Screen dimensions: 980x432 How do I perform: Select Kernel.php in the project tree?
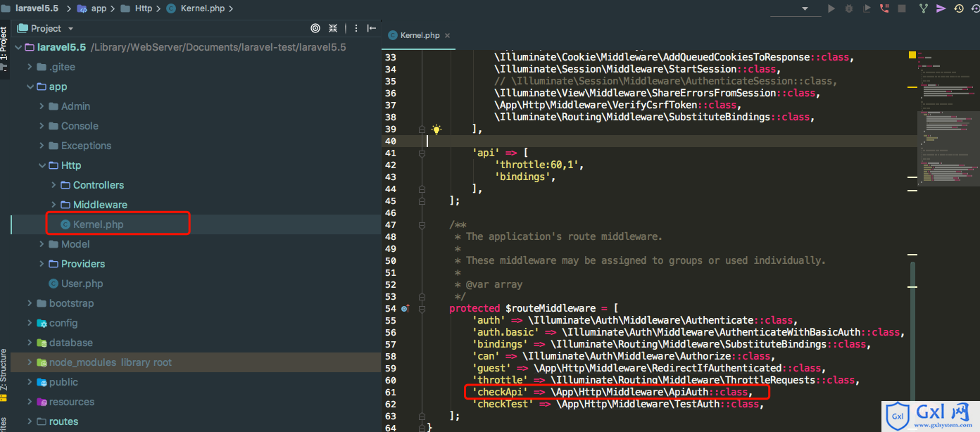98,224
